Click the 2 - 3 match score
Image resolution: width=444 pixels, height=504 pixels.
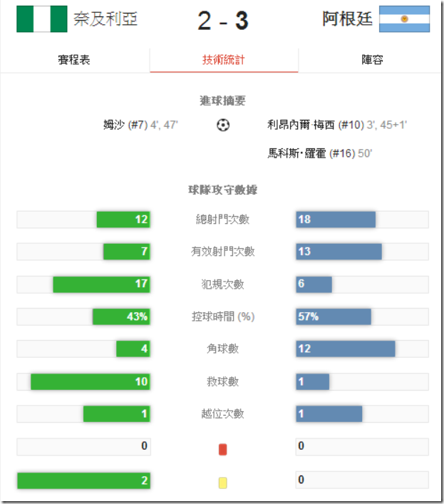click(223, 21)
